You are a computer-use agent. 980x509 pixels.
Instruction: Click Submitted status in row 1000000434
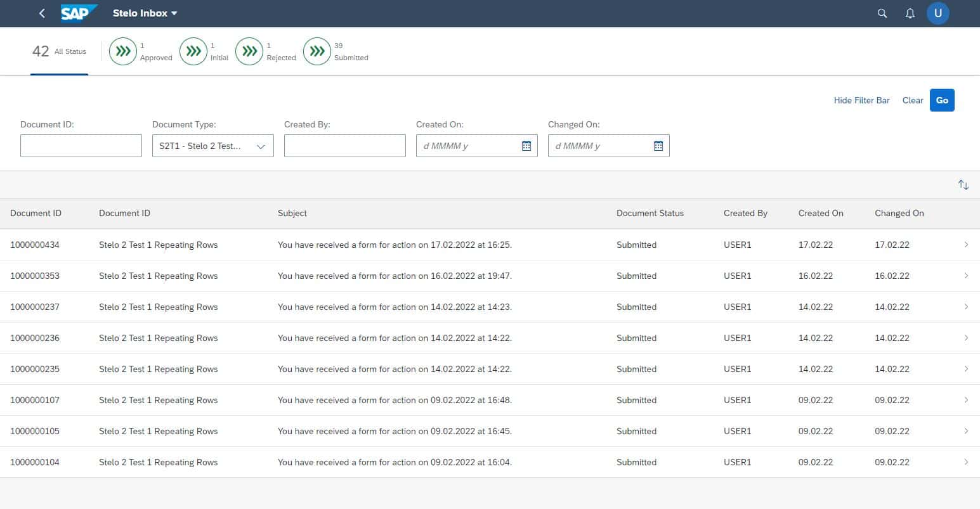[636, 245]
